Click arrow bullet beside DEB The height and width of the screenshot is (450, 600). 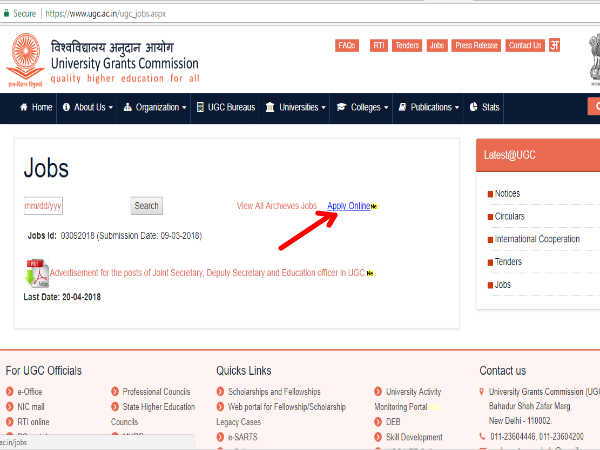coord(378,422)
